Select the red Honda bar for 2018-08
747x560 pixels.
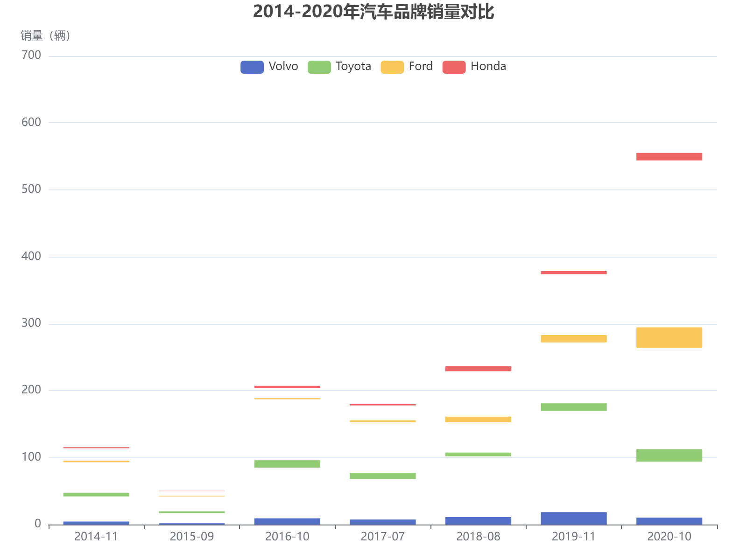click(478, 368)
